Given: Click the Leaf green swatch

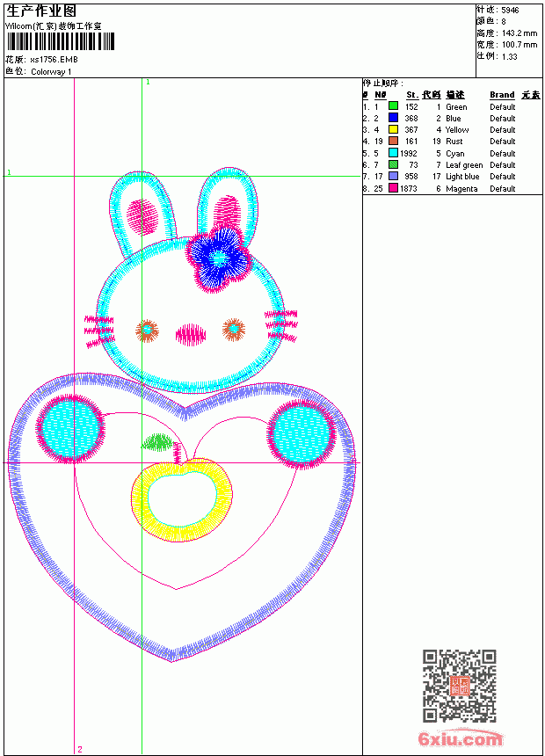Looking at the screenshot, I should pyautogui.click(x=394, y=164).
